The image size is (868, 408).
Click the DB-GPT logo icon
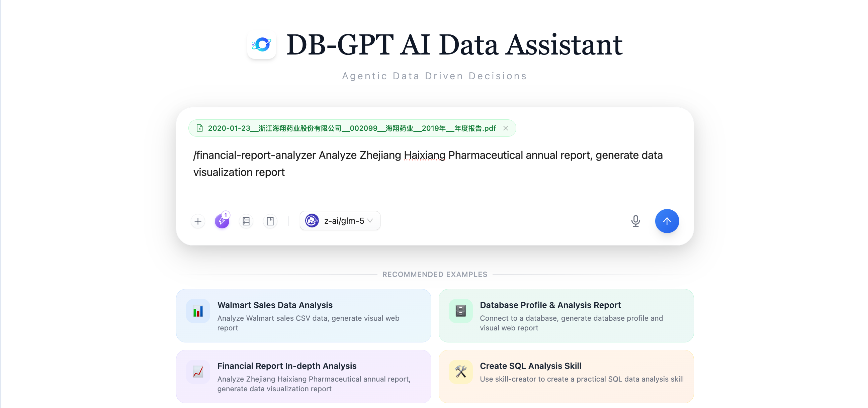(x=262, y=44)
